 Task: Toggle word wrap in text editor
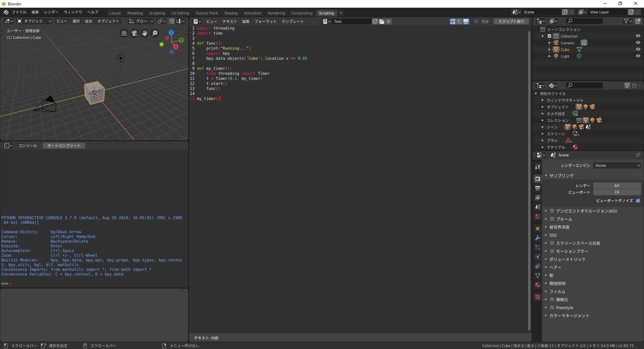coord(459,21)
